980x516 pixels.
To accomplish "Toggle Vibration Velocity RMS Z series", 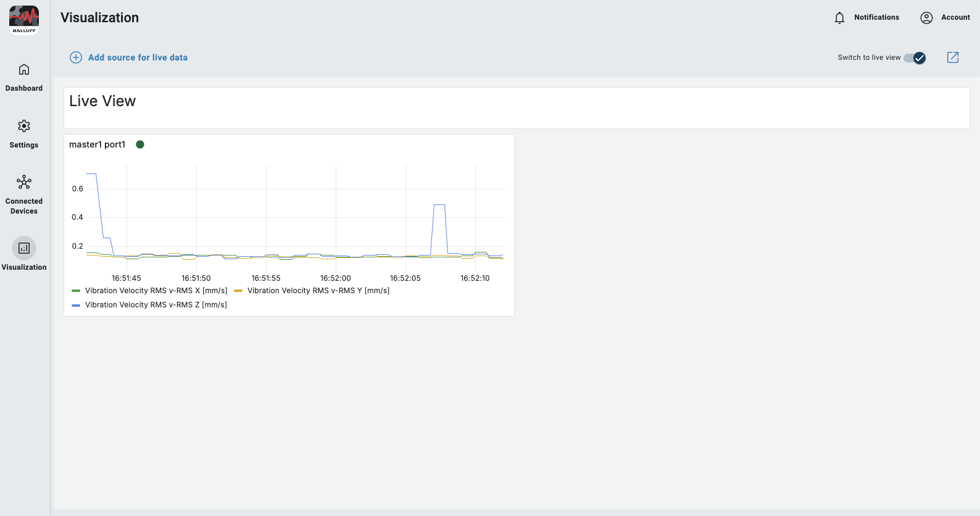I will (156, 305).
